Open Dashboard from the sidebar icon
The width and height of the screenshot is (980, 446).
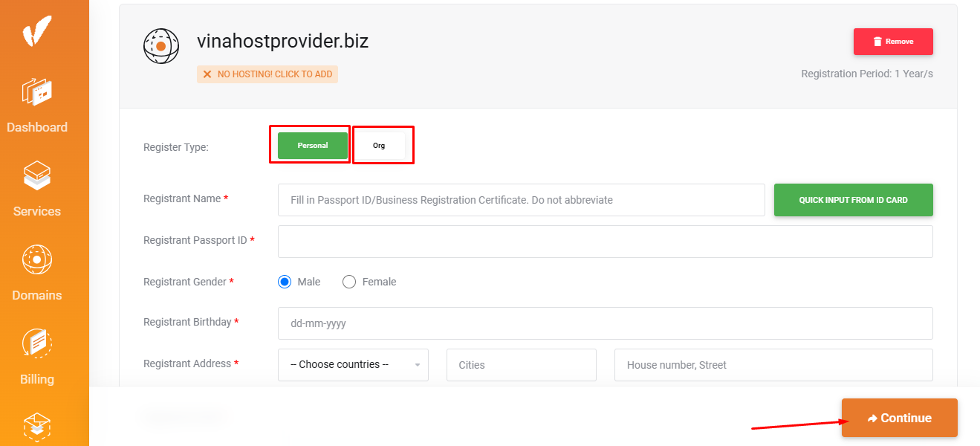tap(36, 92)
